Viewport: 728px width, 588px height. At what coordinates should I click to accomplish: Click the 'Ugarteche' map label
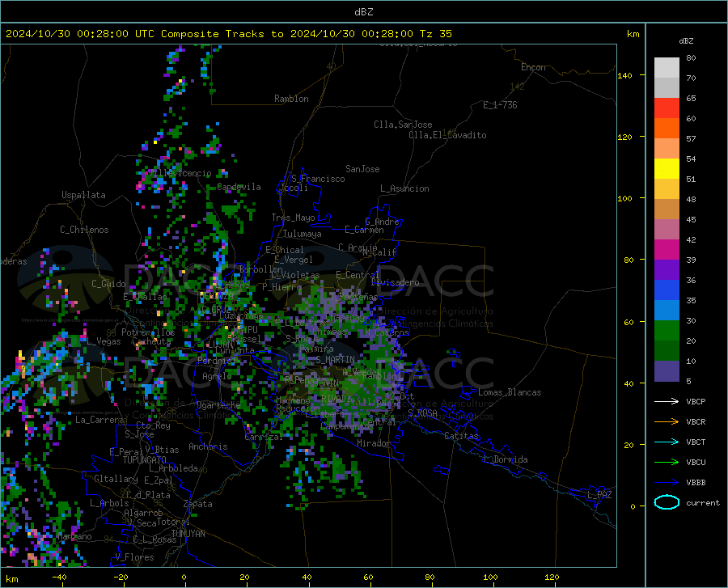[218, 404]
